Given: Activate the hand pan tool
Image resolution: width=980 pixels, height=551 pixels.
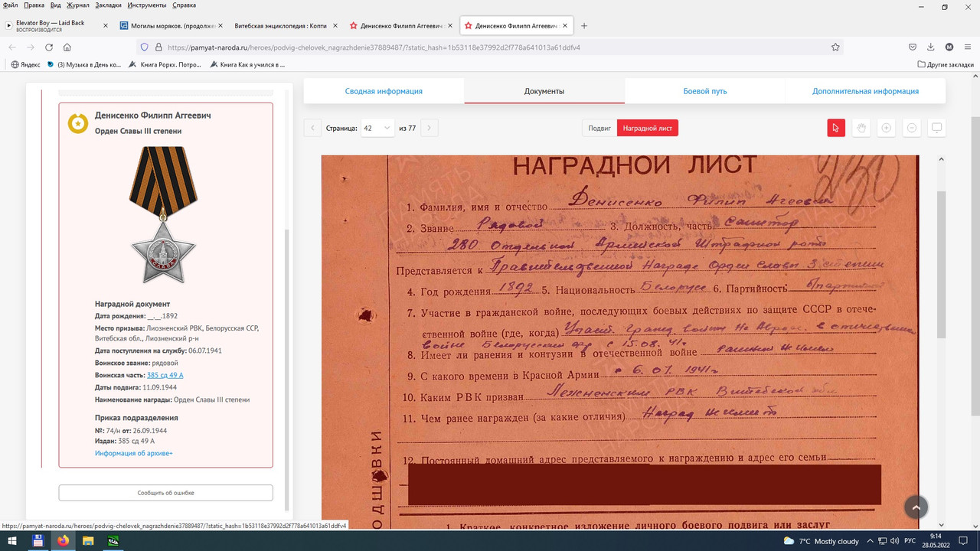Looking at the screenshot, I should (x=861, y=128).
